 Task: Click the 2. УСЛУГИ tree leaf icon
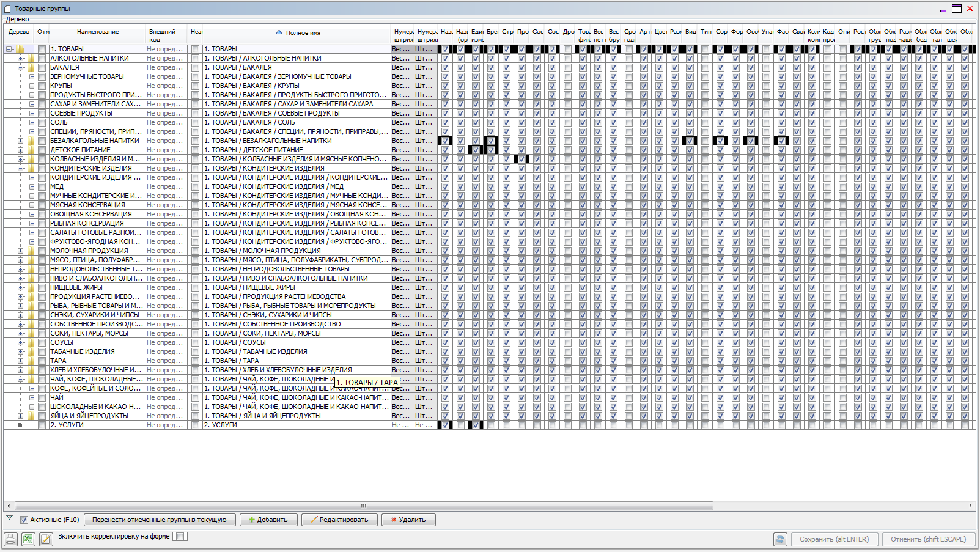(20, 425)
